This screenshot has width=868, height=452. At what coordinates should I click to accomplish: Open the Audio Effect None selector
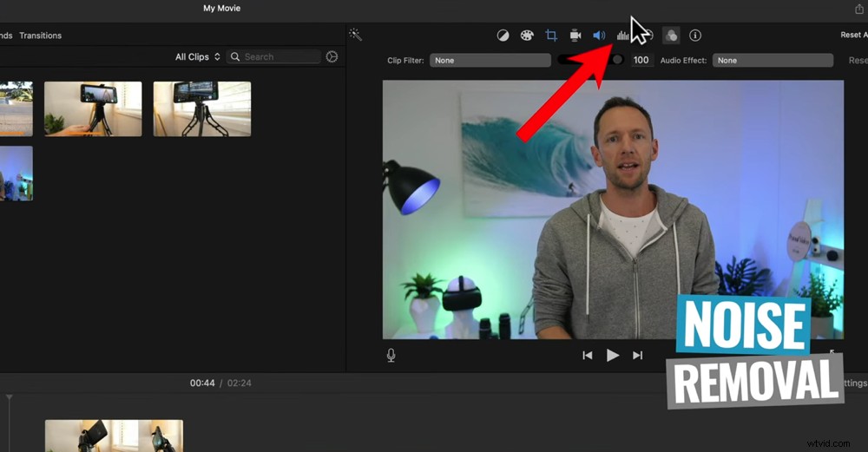(773, 61)
